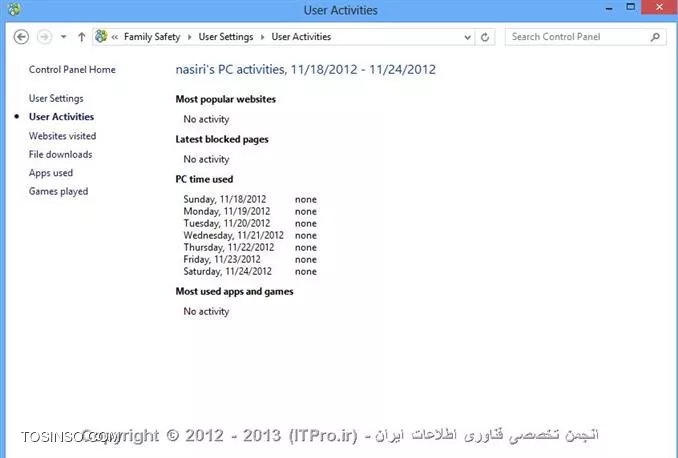
Task: Click the nasiri's PC activities heading
Action: pyautogui.click(x=306, y=70)
